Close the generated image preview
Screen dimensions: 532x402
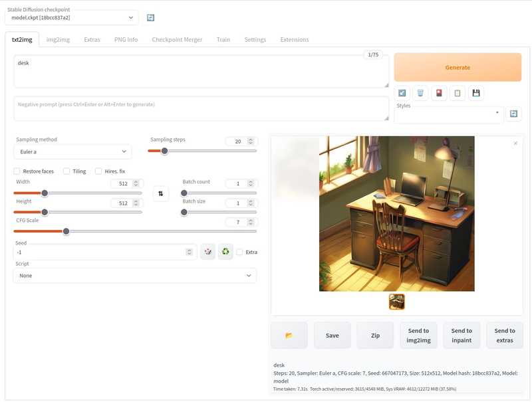pyautogui.click(x=515, y=144)
